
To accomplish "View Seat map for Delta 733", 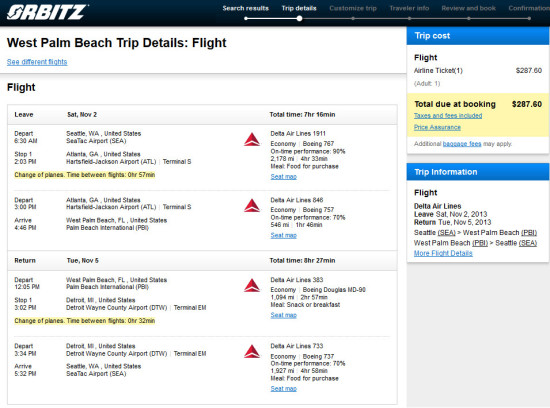I will pos(283,388).
